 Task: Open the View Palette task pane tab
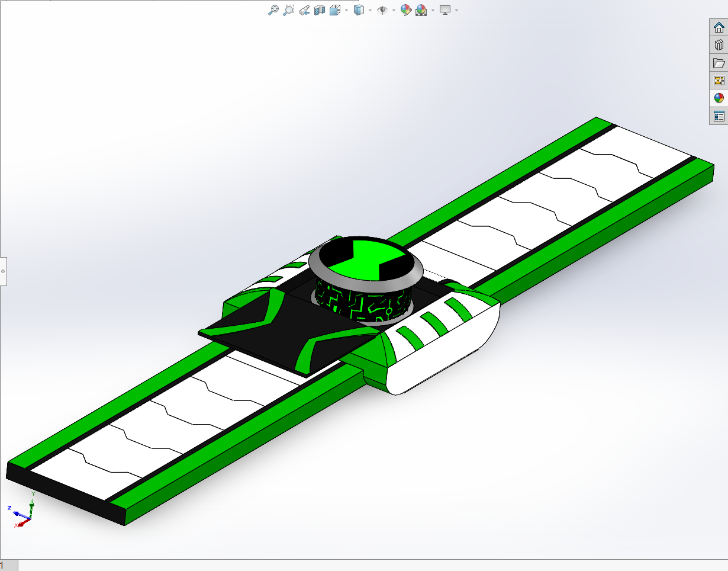point(719,81)
